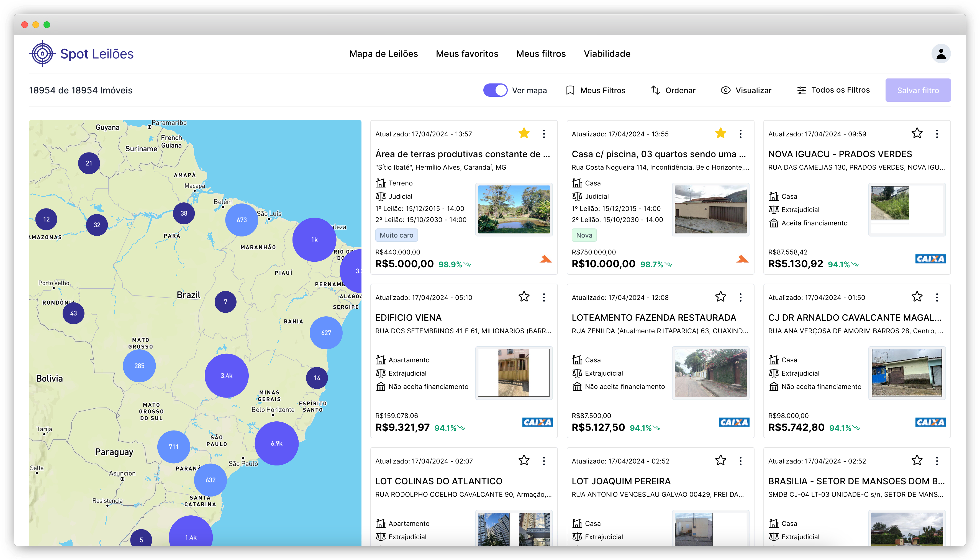Open the Meus filtros page
The width and height of the screenshot is (980, 560).
click(x=540, y=54)
